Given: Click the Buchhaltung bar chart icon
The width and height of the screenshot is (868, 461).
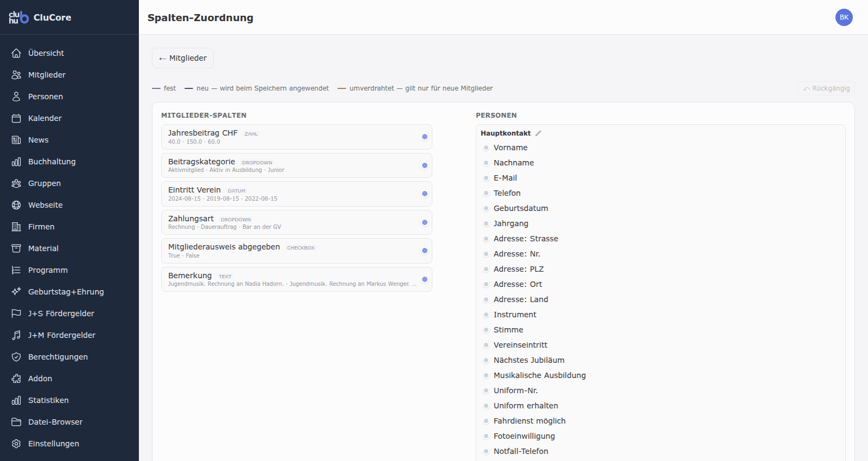Looking at the screenshot, I should click(x=16, y=162).
